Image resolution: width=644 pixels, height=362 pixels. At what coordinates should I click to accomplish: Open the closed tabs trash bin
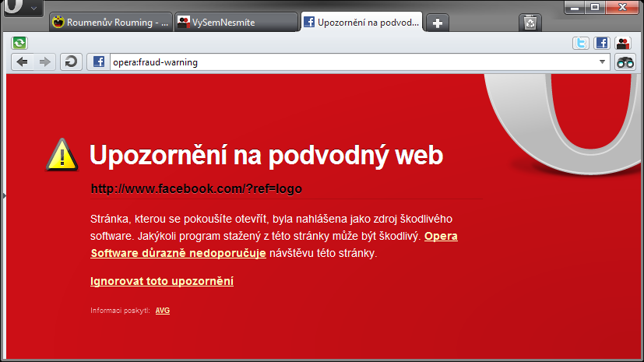[x=530, y=23]
